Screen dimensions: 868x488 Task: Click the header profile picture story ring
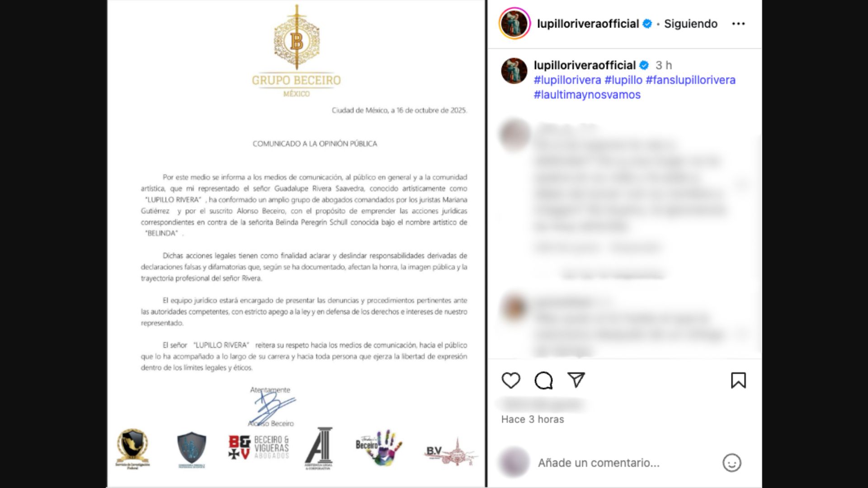(x=514, y=23)
